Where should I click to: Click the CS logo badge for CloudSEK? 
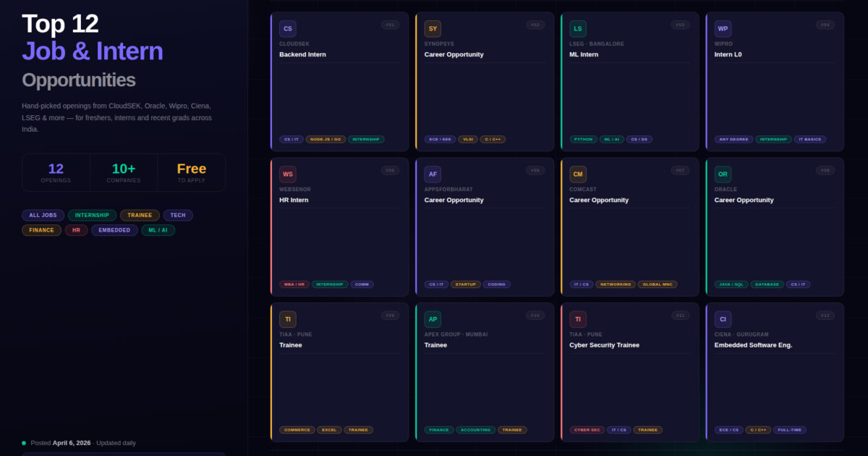point(288,29)
